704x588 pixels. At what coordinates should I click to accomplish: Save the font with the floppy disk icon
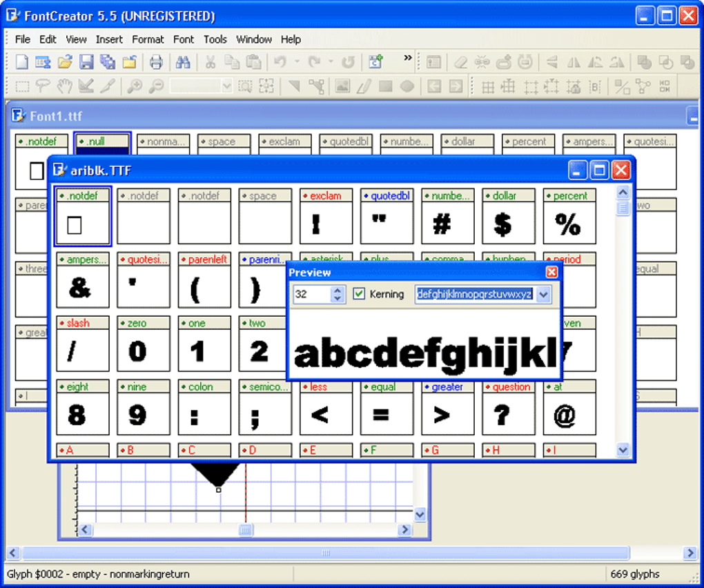[86, 61]
